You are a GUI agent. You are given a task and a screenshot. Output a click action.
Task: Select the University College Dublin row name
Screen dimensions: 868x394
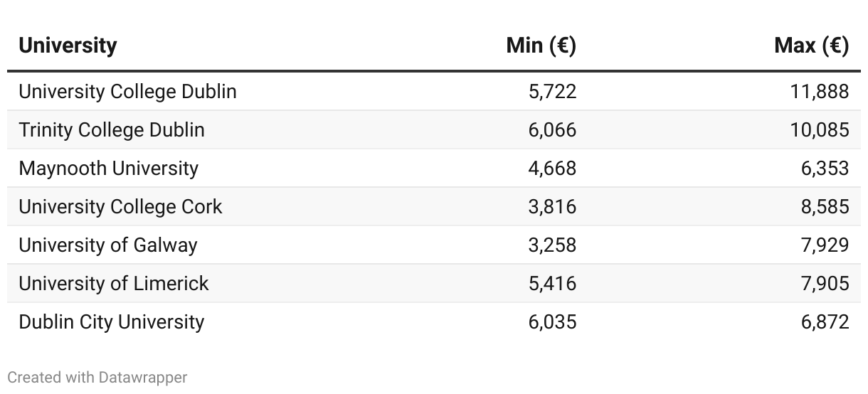[127, 92]
